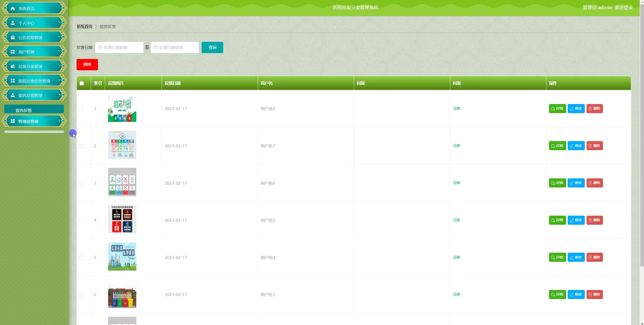Click the grid icon beside 医院垃圾信息管理
The image size is (644, 325).
pos(13,81)
